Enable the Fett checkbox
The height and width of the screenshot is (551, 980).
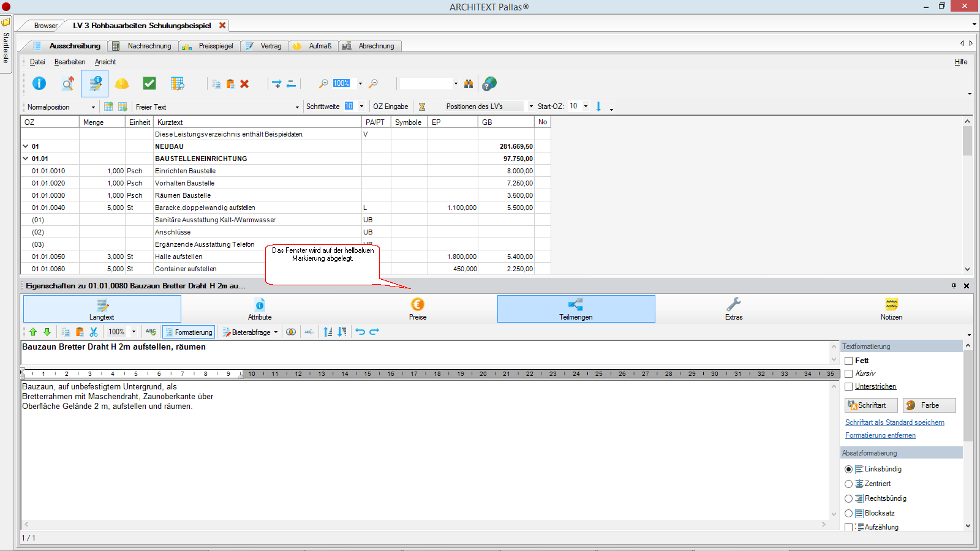[849, 361]
